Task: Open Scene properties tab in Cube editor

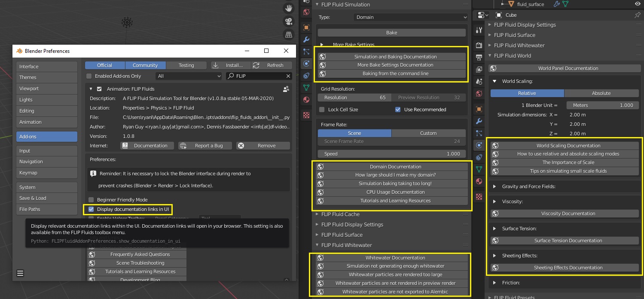Action: coord(479,82)
